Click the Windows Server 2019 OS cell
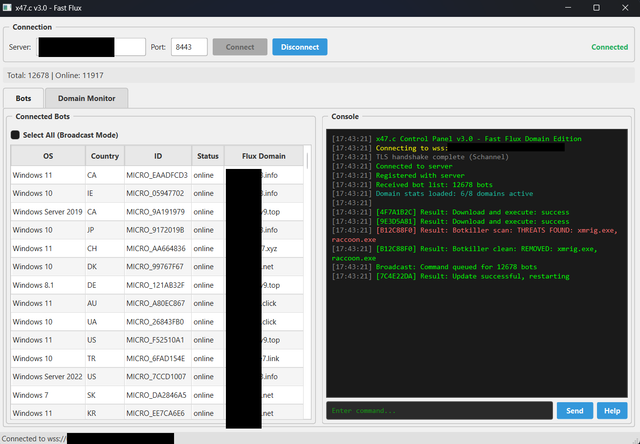This screenshot has width=640, height=444. click(47, 212)
